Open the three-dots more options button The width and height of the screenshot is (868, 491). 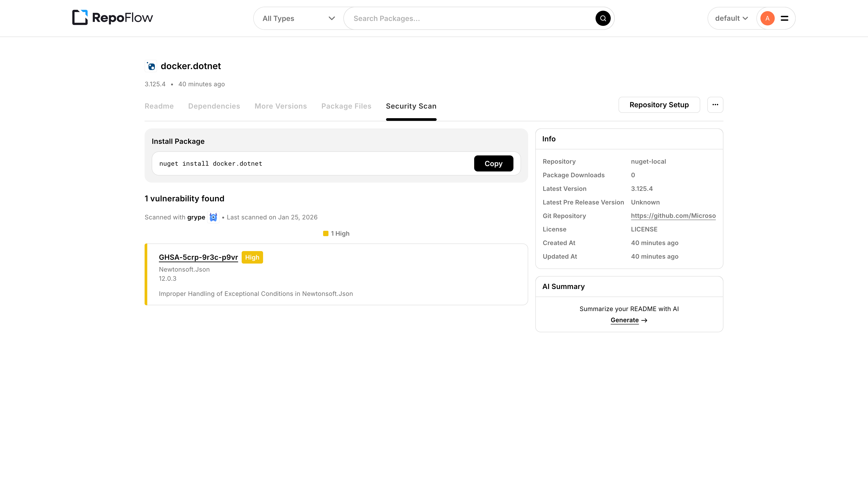click(715, 105)
